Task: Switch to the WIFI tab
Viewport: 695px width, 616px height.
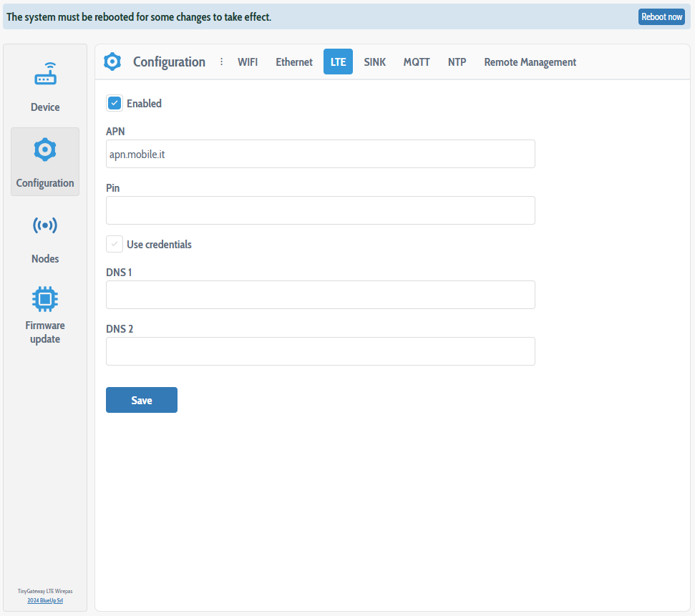Action: point(248,62)
